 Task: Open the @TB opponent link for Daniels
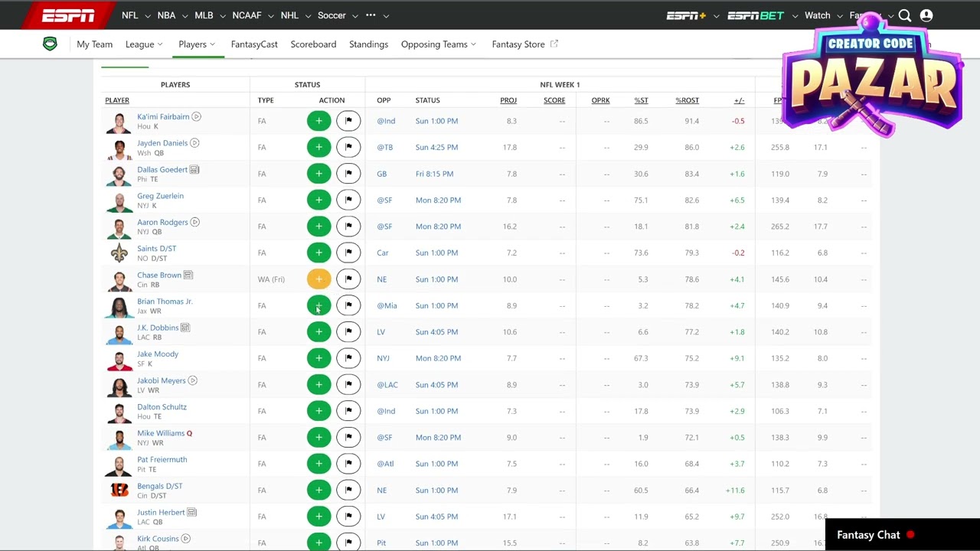click(385, 147)
